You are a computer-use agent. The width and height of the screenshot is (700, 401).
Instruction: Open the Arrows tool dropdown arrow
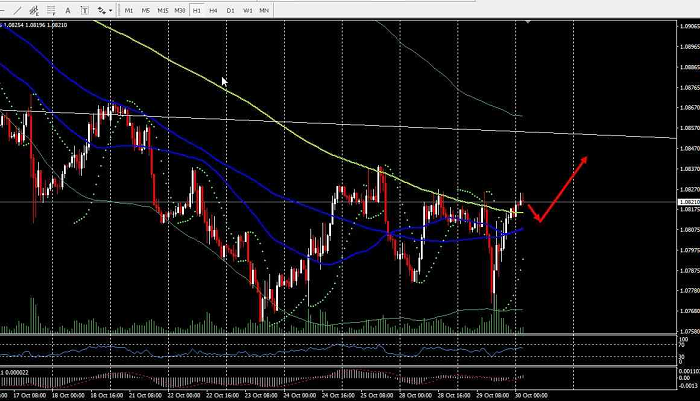coord(110,10)
